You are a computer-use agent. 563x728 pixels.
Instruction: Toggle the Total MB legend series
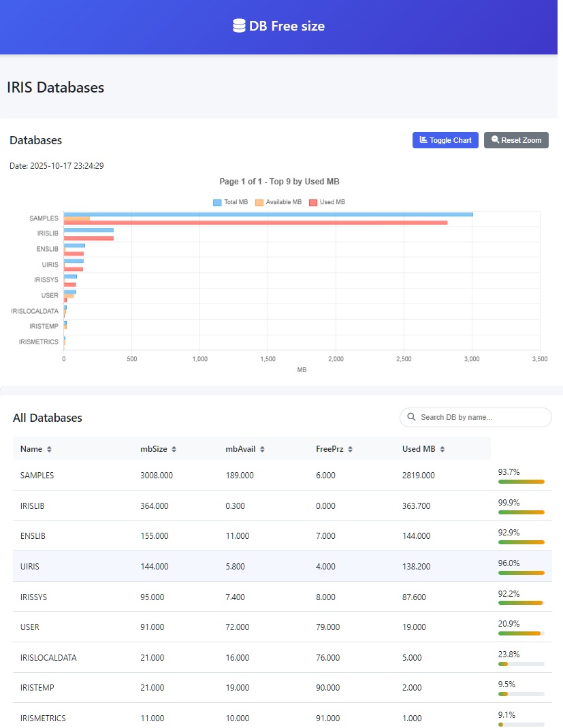[x=230, y=202]
